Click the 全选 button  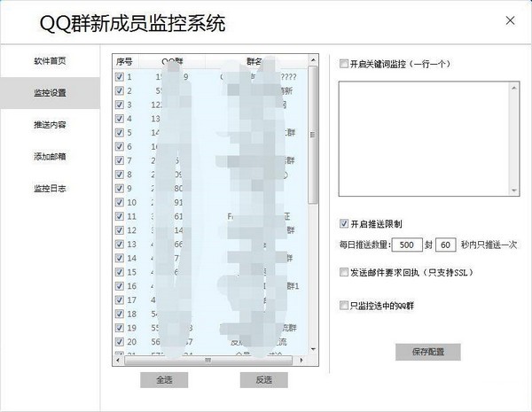pyautogui.click(x=164, y=380)
